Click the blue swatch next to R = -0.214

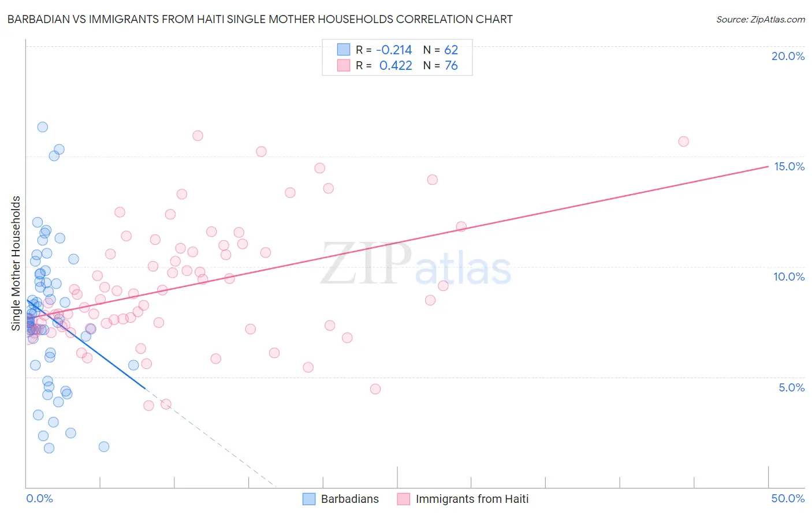tap(344, 50)
